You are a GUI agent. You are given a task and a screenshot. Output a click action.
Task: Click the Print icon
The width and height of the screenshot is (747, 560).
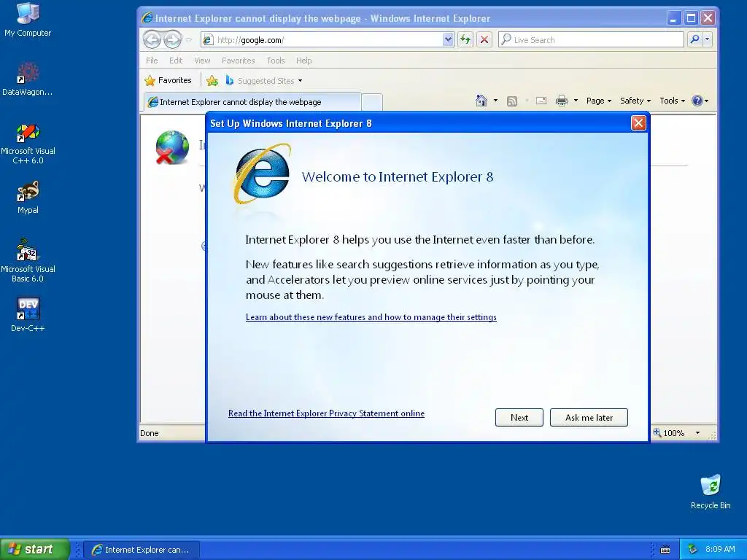(562, 101)
